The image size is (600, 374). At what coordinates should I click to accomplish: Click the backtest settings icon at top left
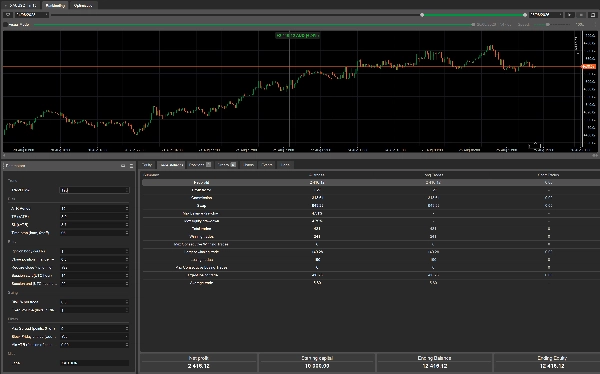(8, 15)
